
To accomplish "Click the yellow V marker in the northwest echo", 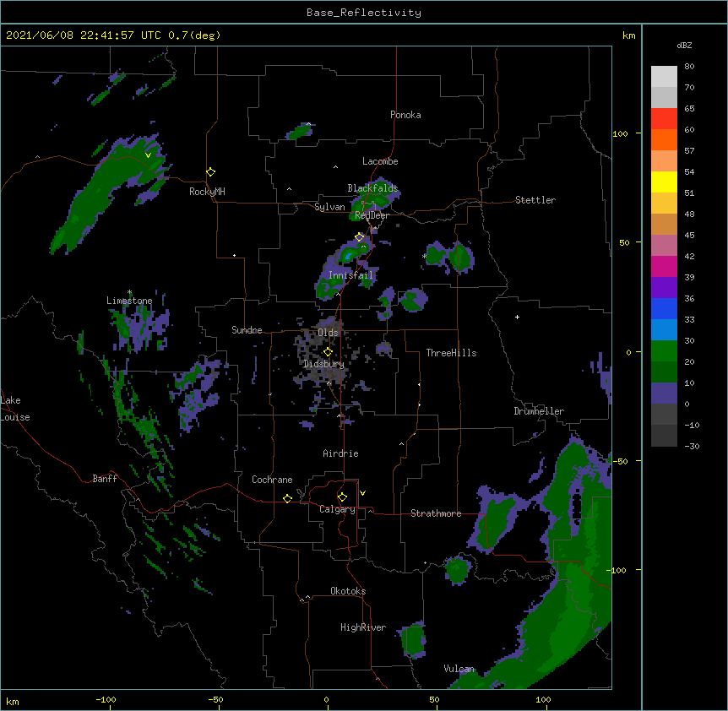I will [x=148, y=155].
